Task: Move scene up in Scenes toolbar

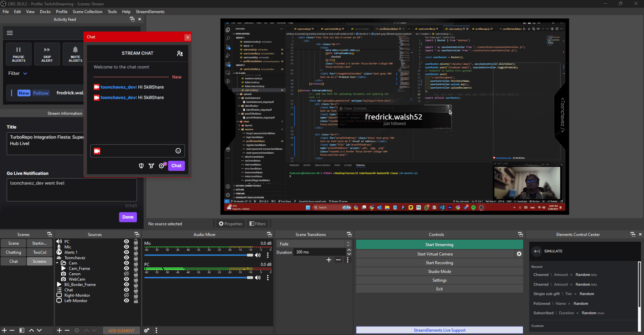Action: click(x=31, y=330)
